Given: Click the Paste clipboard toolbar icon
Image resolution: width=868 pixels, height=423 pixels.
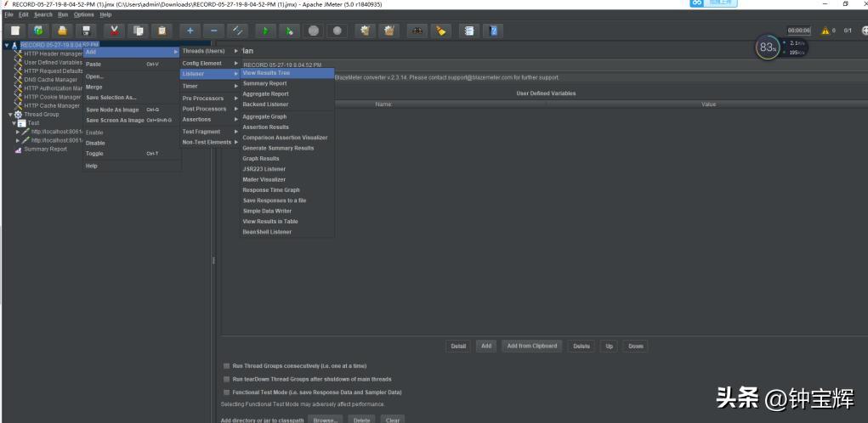Looking at the screenshot, I should click(x=162, y=31).
